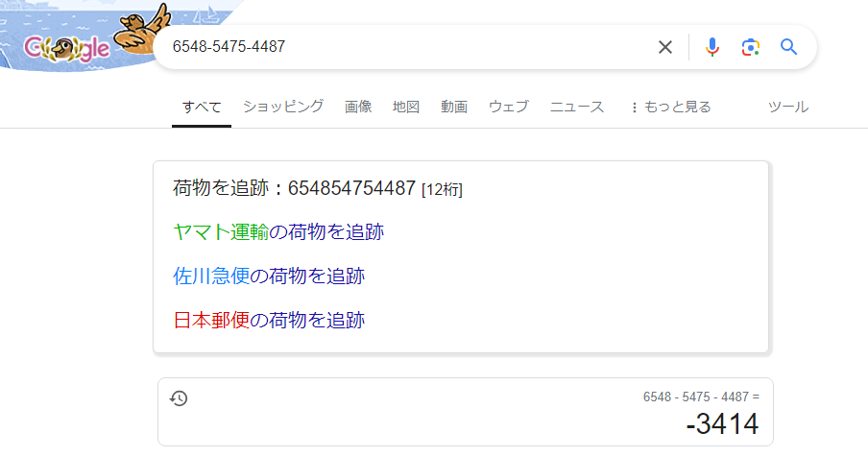
Task: Start voice search with microphone icon
Action: (711, 47)
